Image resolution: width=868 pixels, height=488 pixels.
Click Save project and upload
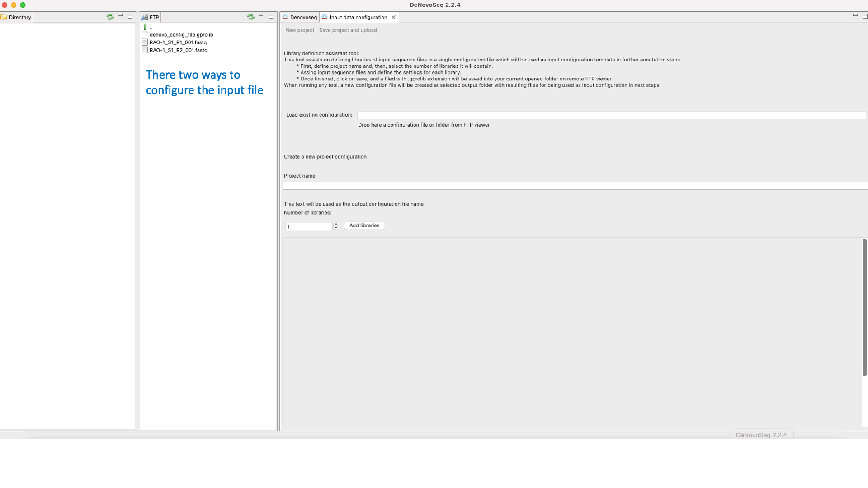348,30
